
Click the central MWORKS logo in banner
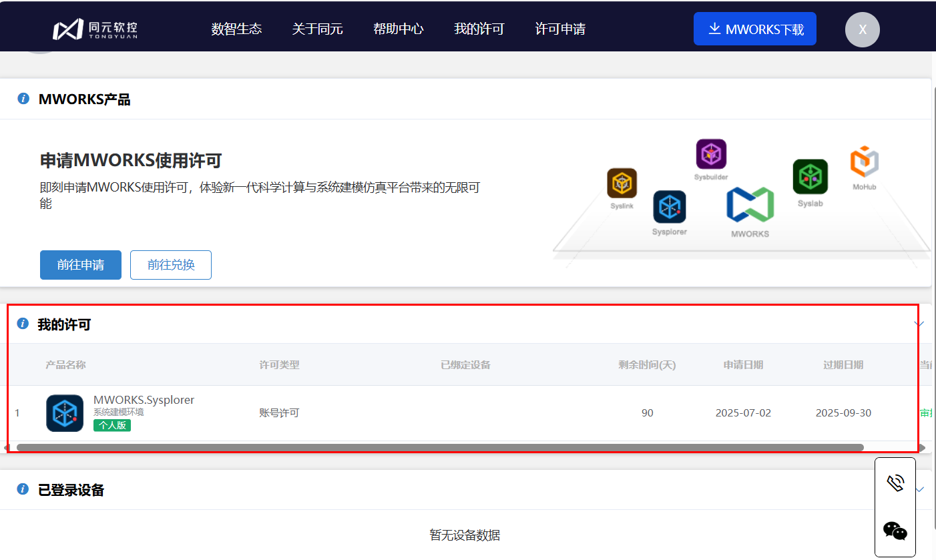tap(750, 205)
